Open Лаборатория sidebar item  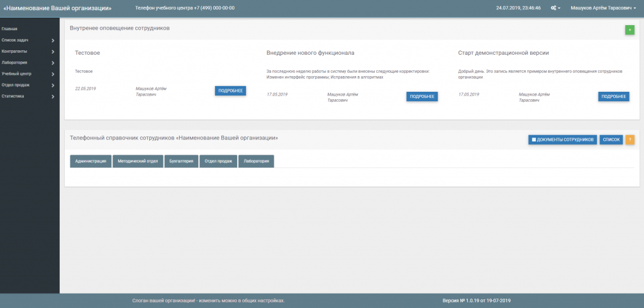(14, 62)
